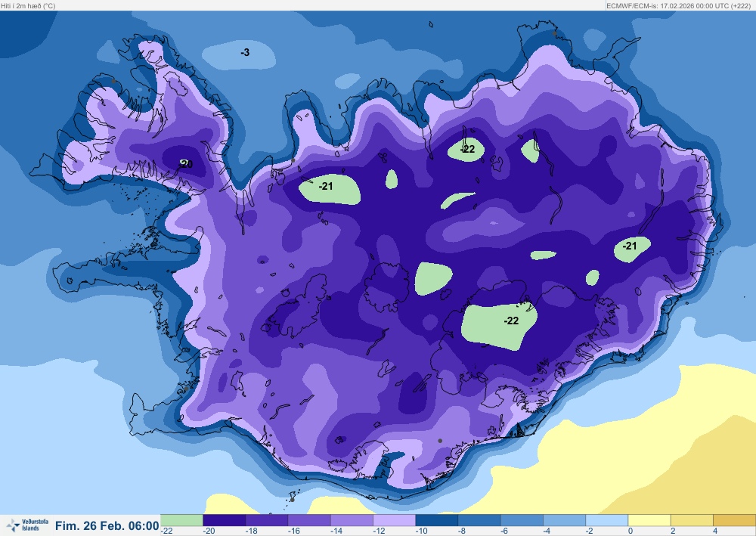Select the darkest indigo legend swatch for -20 to -18
The height and width of the screenshot is (536, 756).
click(225, 520)
